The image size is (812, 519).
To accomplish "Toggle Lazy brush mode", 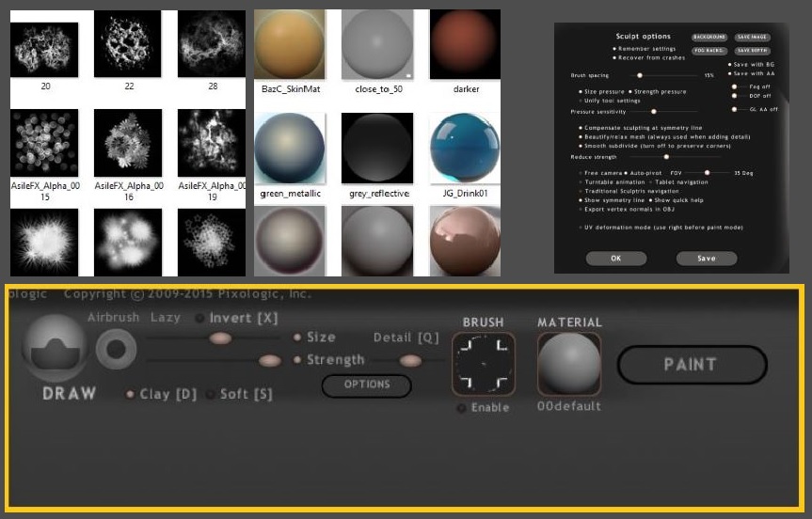I will pyautogui.click(x=166, y=317).
